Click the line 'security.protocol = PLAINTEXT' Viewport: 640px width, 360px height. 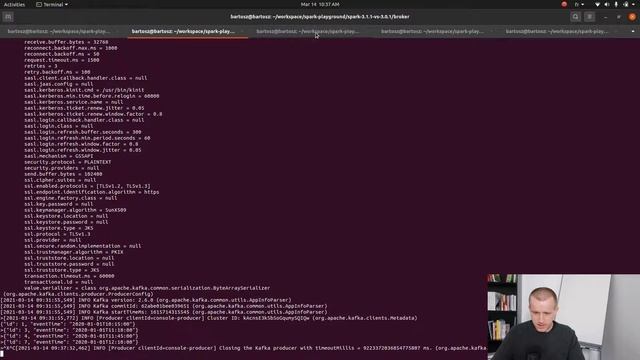click(x=68, y=162)
